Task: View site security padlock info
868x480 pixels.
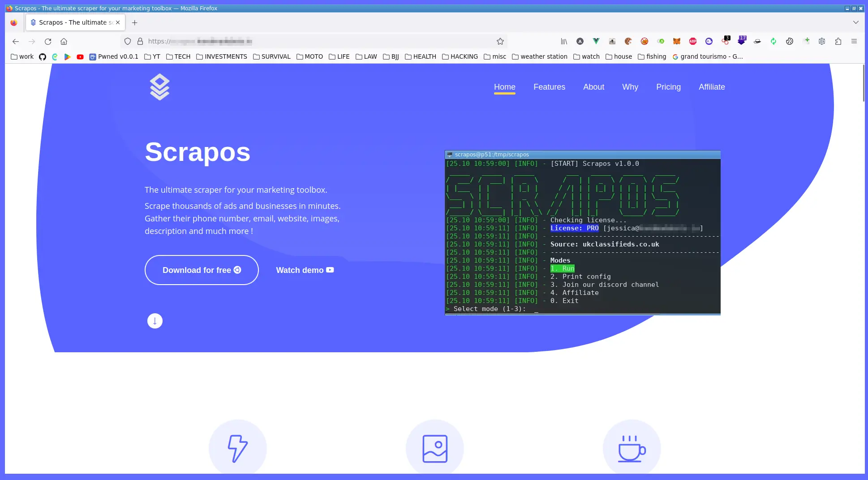Action: 140,41
